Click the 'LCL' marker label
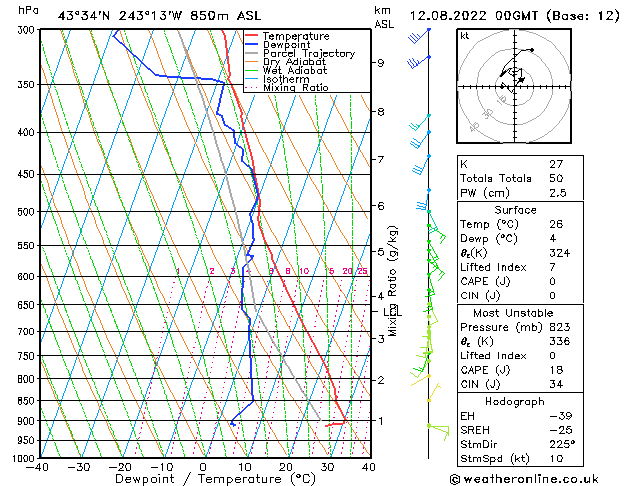 click(x=392, y=312)
